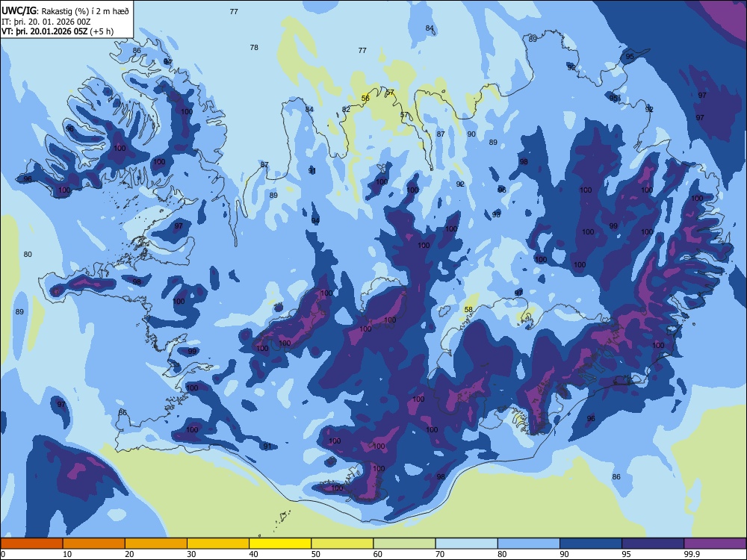Click the legend tick label '40'
The height and width of the screenshot is (560, 747).
tap(254, 554)
